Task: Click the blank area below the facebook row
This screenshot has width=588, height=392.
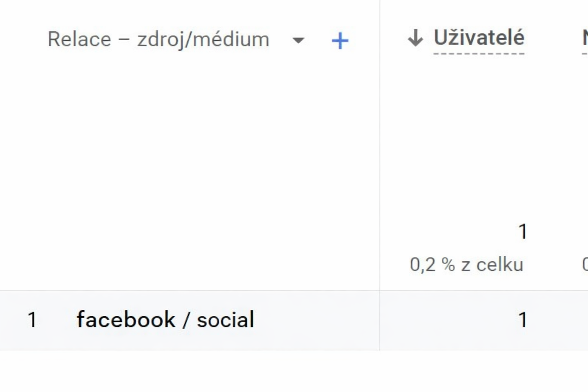Action: (x=268, y=371)
